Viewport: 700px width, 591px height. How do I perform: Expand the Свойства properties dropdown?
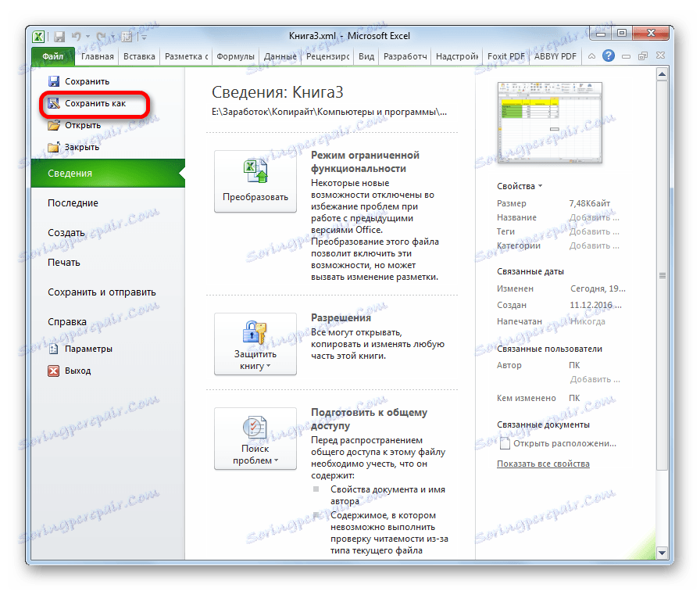pyautogui.click(x=520, y=186)
